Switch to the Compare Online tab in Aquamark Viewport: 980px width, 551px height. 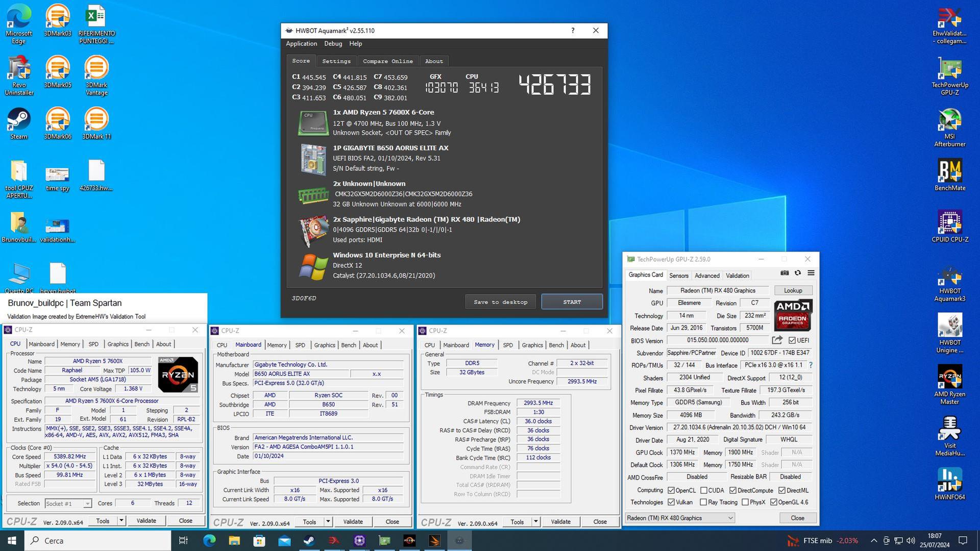[388, 61]
